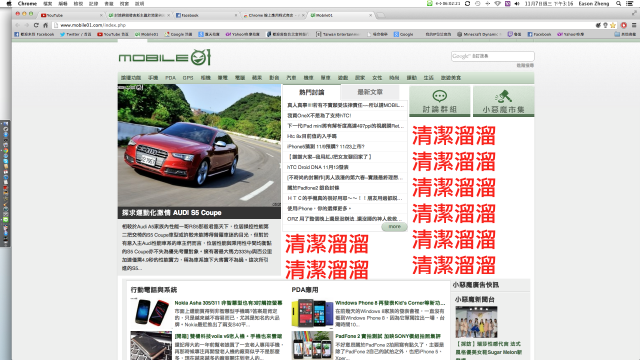This screenshot has height=360, width=640.
Task: Click the gavel marketplace icon
Action: 503,96
